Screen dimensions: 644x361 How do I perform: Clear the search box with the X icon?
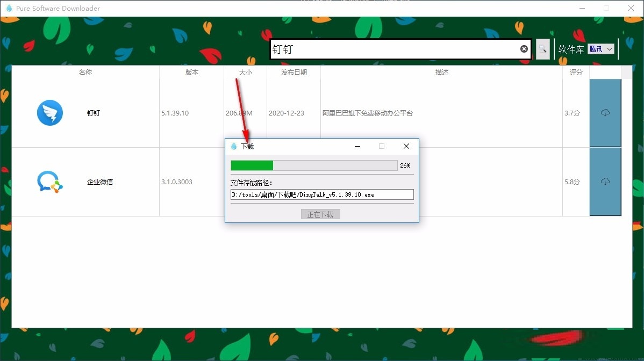point(524,49)
